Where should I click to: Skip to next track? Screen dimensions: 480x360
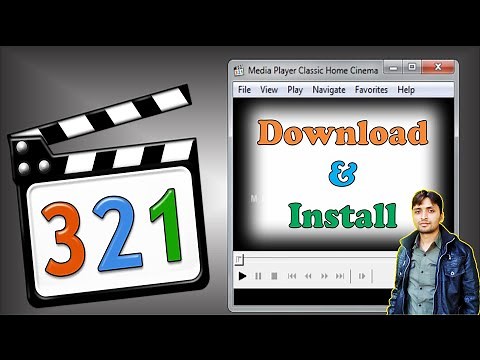pyautogui.click(x=340, y=276)
